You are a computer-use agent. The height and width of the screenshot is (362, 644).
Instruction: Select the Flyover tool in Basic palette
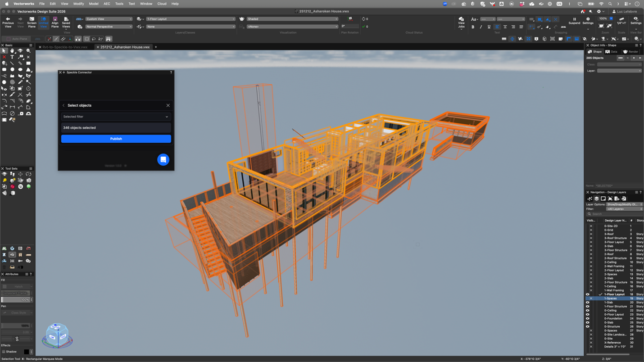tap(20, 51)
